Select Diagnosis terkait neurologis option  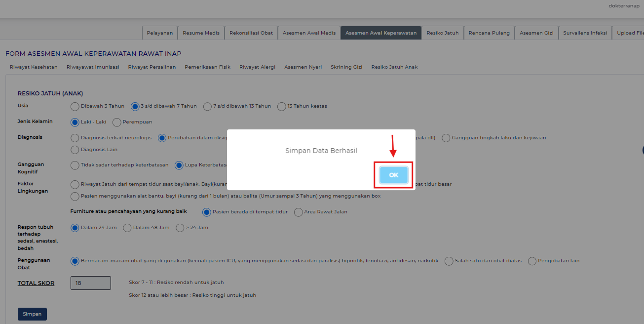click(75, 138)
